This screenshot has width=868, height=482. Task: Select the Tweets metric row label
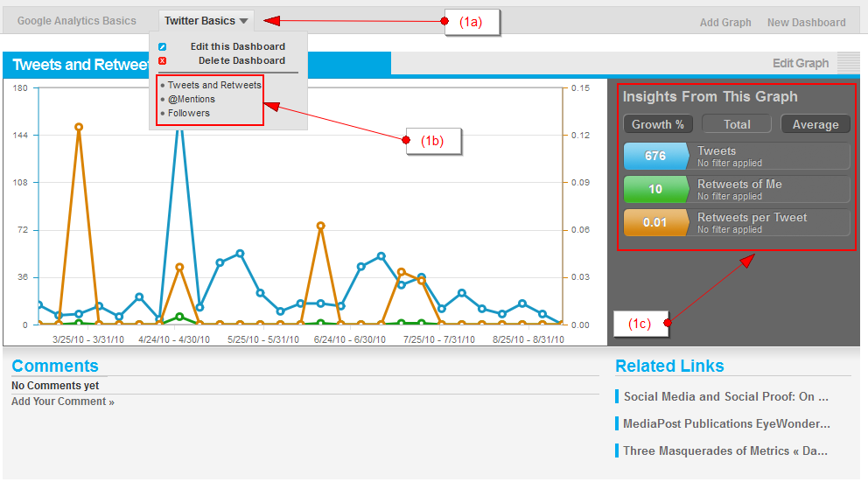pos(717,150)
